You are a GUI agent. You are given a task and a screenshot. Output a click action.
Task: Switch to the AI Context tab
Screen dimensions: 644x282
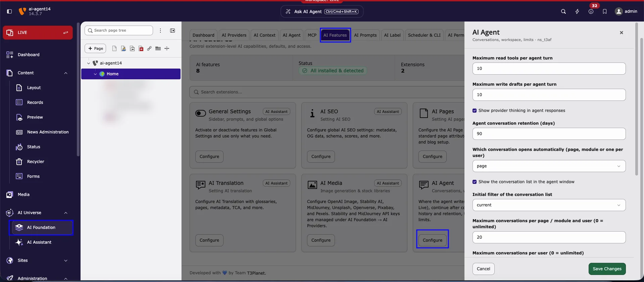(x=264, y=35)
